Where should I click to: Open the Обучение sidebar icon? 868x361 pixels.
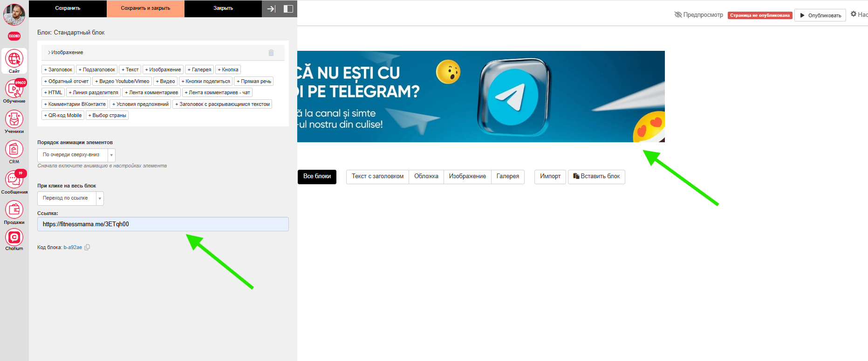[x=14, y=91]
